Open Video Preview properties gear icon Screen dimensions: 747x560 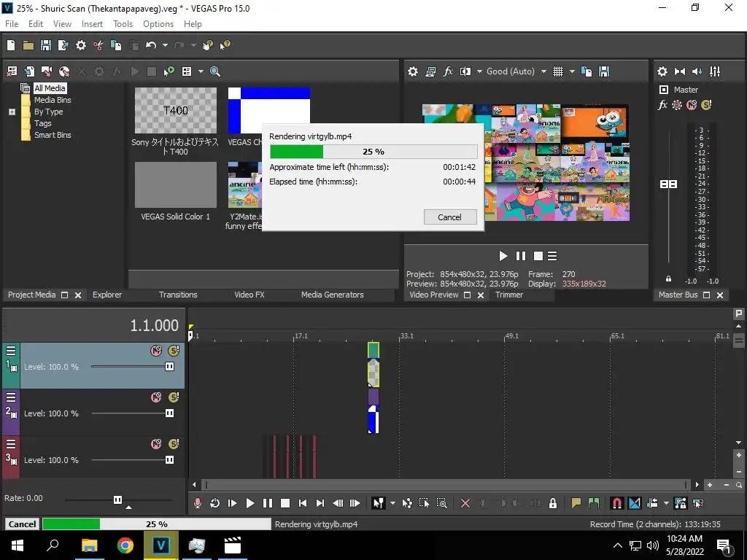click(413, 71)
